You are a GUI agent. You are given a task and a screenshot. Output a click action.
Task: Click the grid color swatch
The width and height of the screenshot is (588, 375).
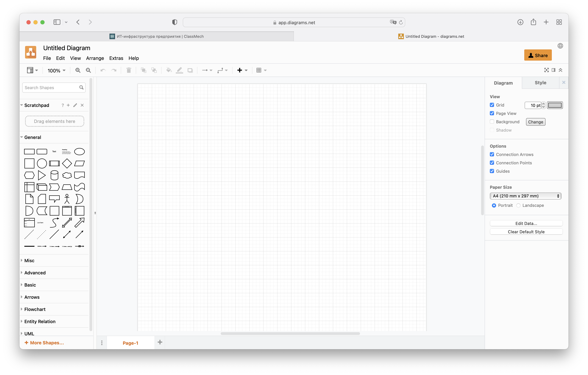[555, 105]
